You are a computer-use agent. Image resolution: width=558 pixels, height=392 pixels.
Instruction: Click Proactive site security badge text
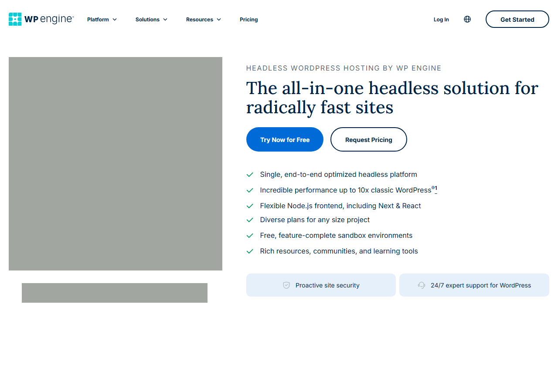pos(327,285)
